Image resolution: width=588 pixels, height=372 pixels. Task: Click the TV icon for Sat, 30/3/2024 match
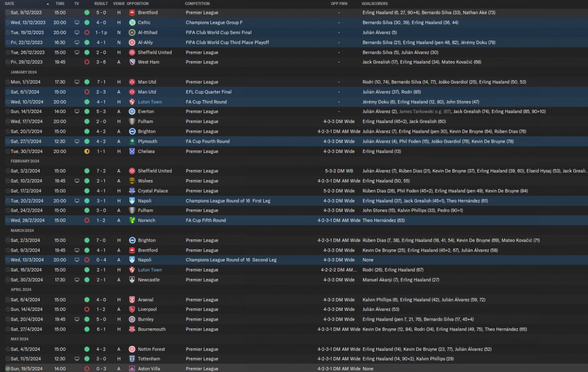coord(77,280)
